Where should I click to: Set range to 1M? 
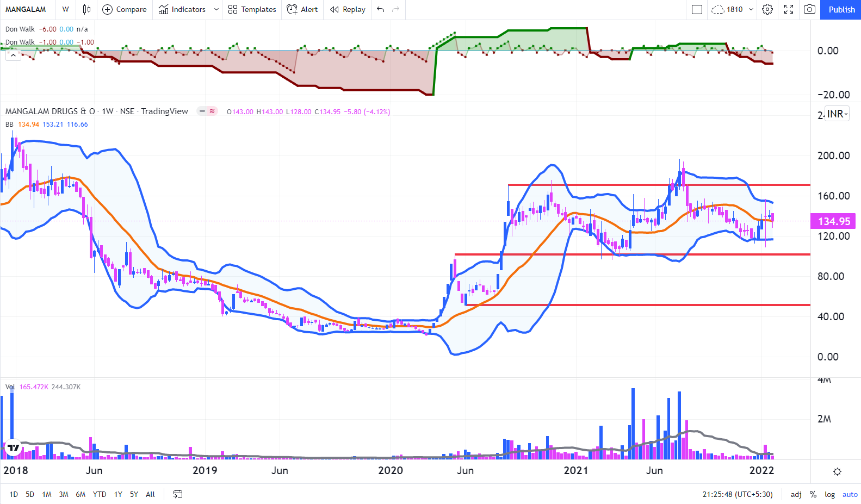click(47, 494)
